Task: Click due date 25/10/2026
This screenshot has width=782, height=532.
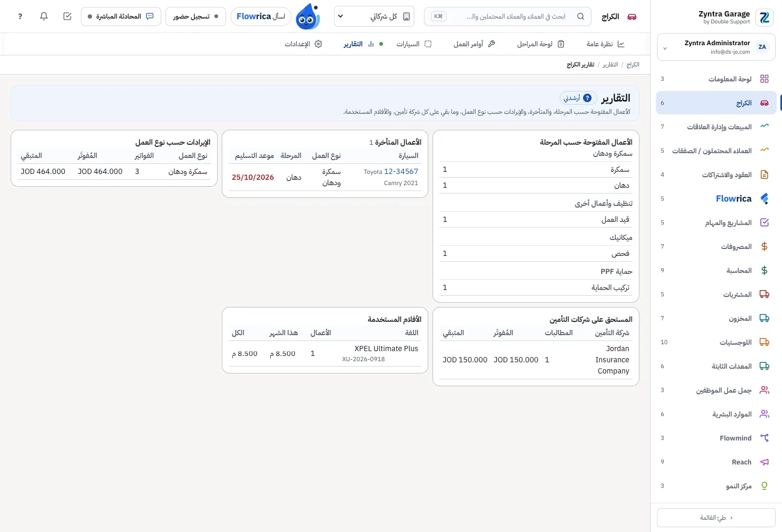Action: 253,177
